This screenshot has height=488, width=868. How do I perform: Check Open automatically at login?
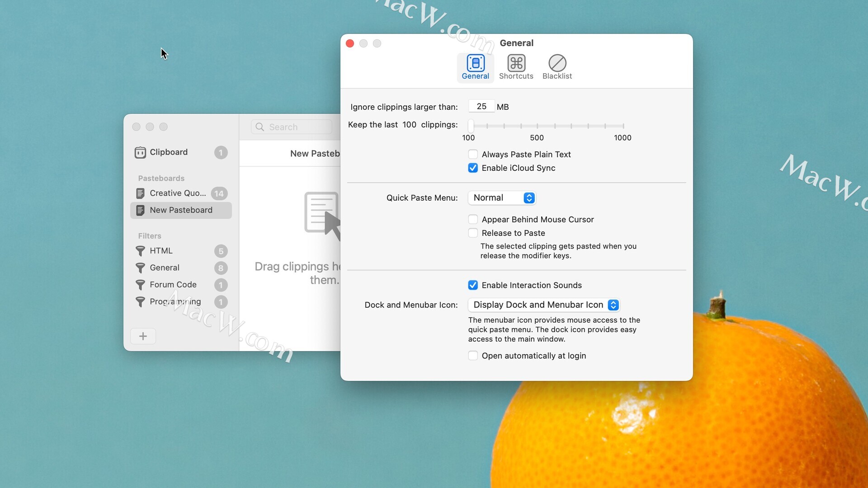click(473, 356)
